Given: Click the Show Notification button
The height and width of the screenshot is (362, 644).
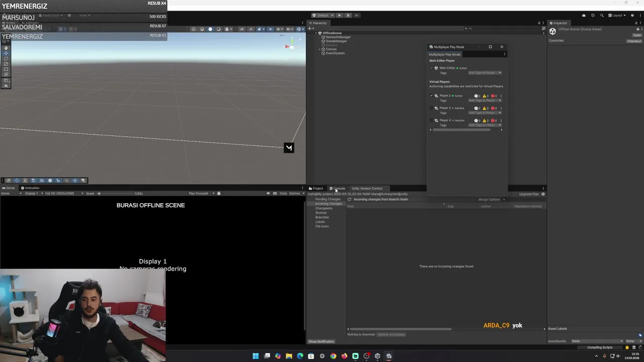Looking at the screenshot, I should (x=321, y=341).
